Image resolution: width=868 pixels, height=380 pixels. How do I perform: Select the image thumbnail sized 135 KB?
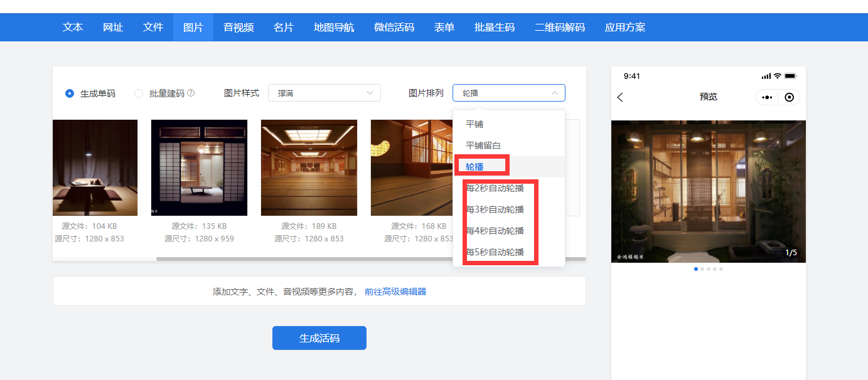tap(199, 168)
